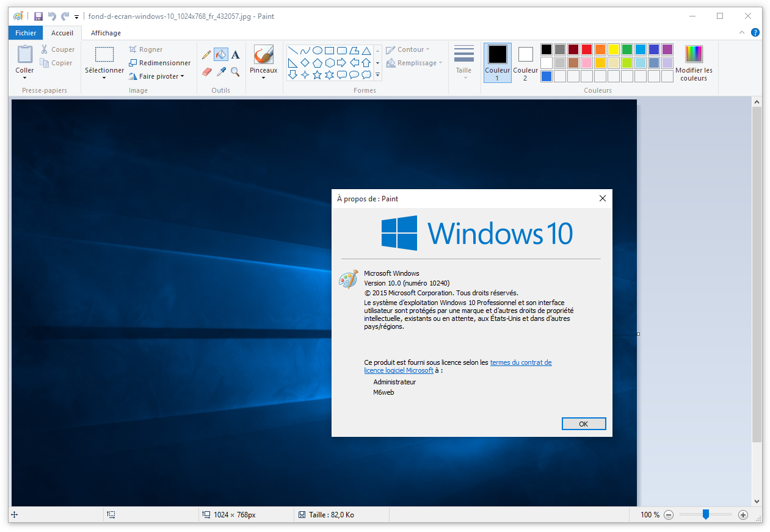Open the Paint help question mark
770x532 pixels.
(755, 33)
